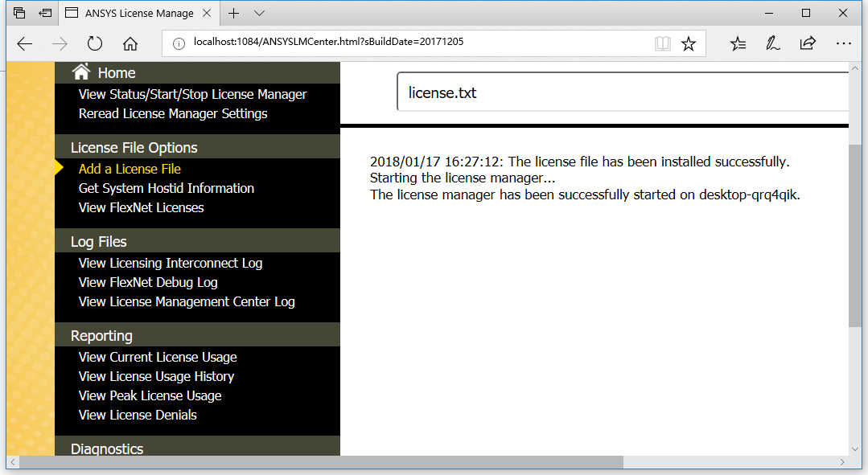868x475 pixels.
Task: Go to browser home page icon
Action: (x=130, y=43)
